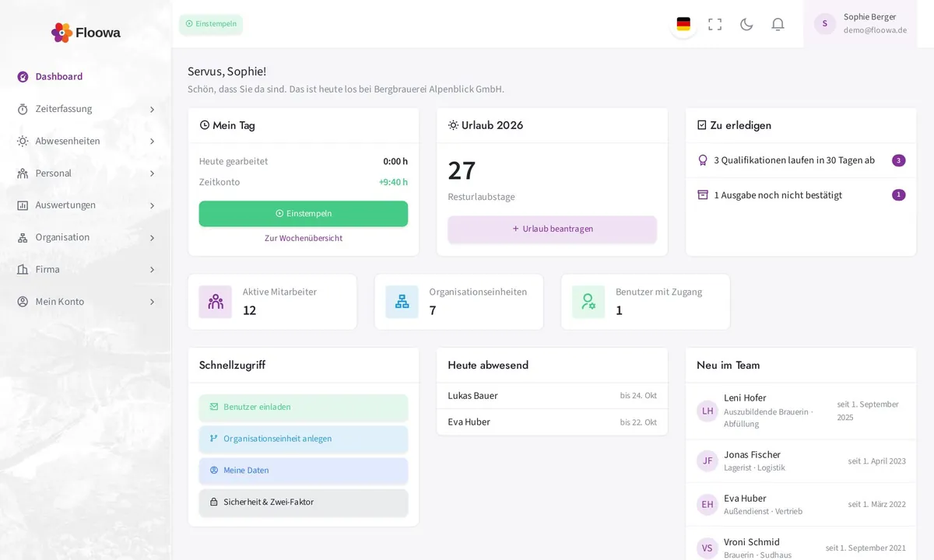
Task: Click the Auswertungen chart icon
Action: click(23, 205)
